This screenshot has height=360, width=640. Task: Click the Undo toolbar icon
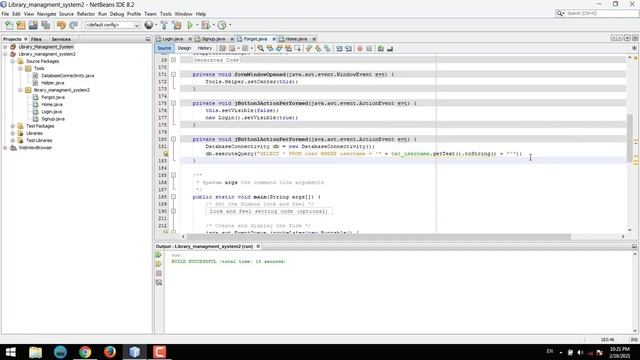click(61, 25)
